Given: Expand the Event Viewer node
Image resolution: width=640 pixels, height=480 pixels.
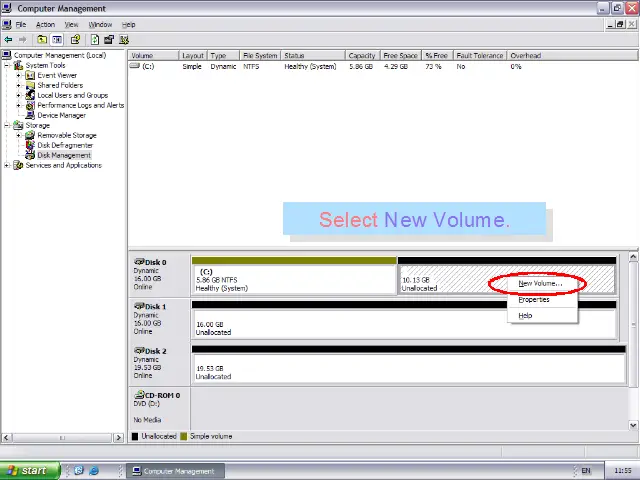Looking at the screenshot, I should coord(18,76).
